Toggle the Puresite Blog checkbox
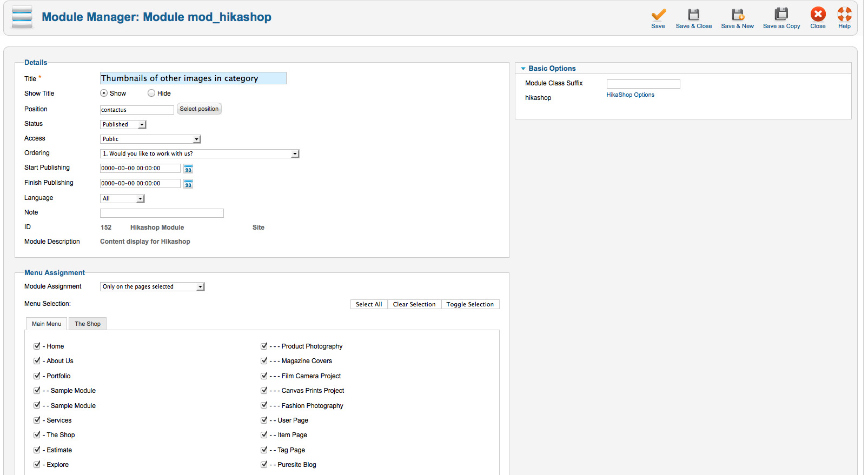 tap(264, 464)
